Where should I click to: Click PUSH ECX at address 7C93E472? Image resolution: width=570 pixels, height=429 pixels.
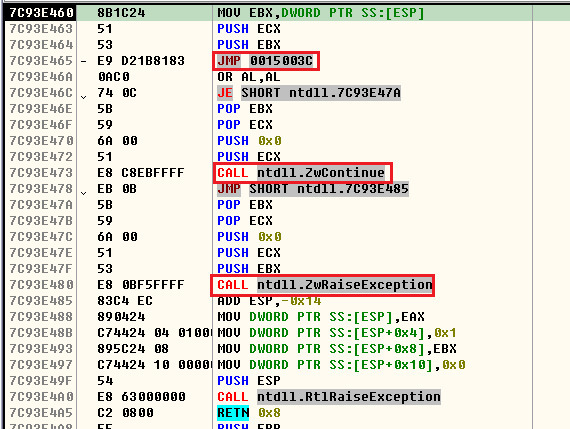coord(249,157)
